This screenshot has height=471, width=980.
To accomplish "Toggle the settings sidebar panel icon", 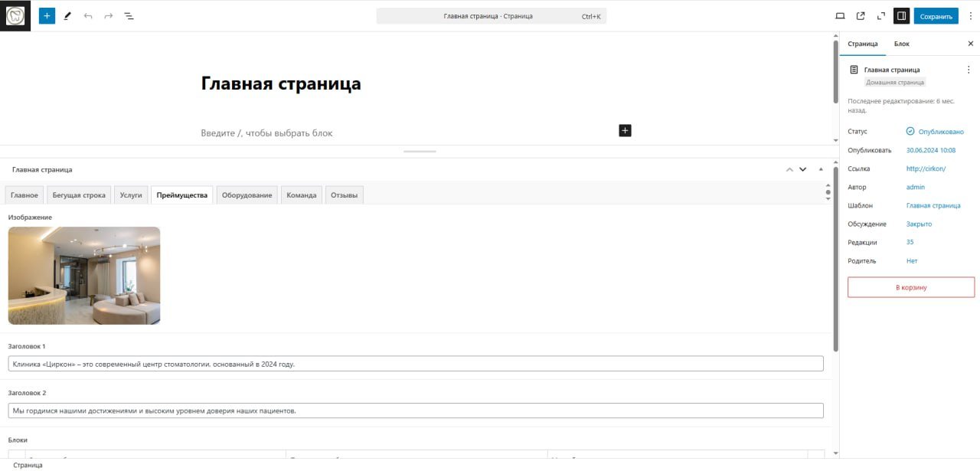I will pos(901,15).
